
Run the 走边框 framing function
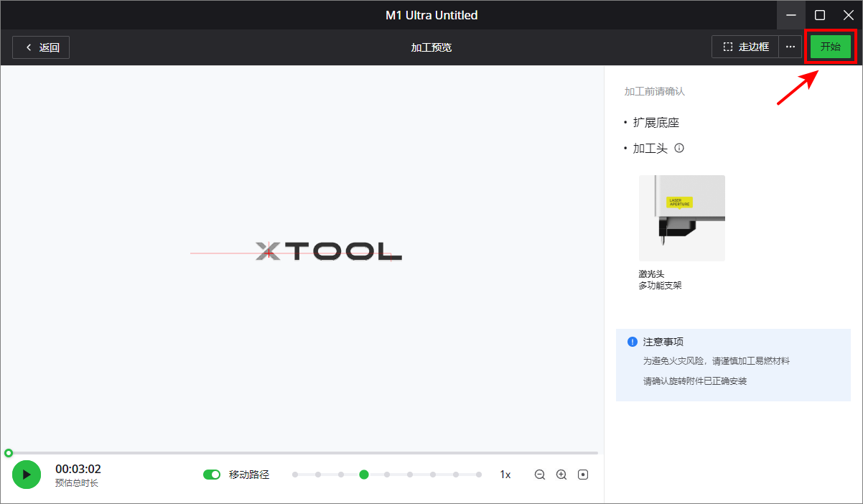point(745,47)
